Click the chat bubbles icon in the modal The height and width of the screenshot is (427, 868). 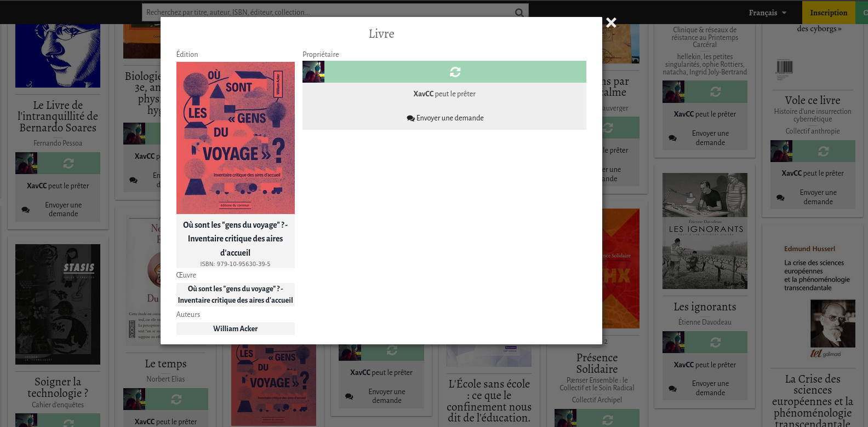click(410, 118)
